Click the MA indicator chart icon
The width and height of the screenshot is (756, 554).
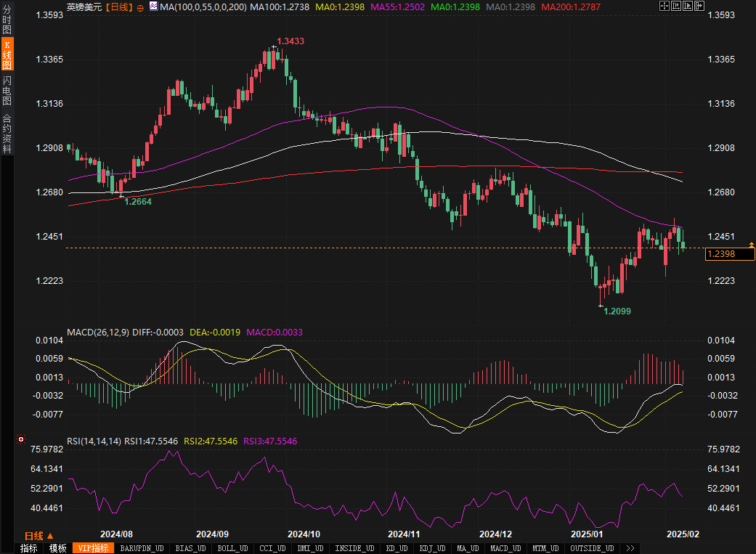153,7
